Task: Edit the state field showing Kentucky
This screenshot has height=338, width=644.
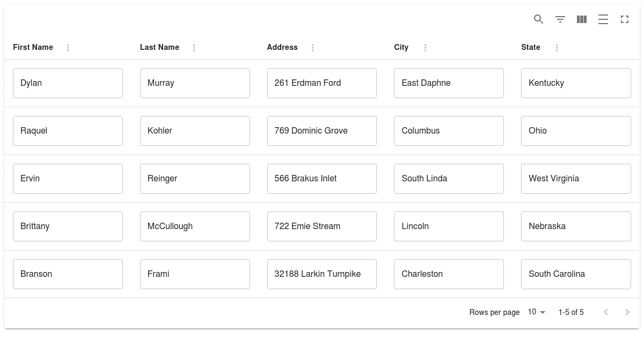Action: (x=576, y=83)
